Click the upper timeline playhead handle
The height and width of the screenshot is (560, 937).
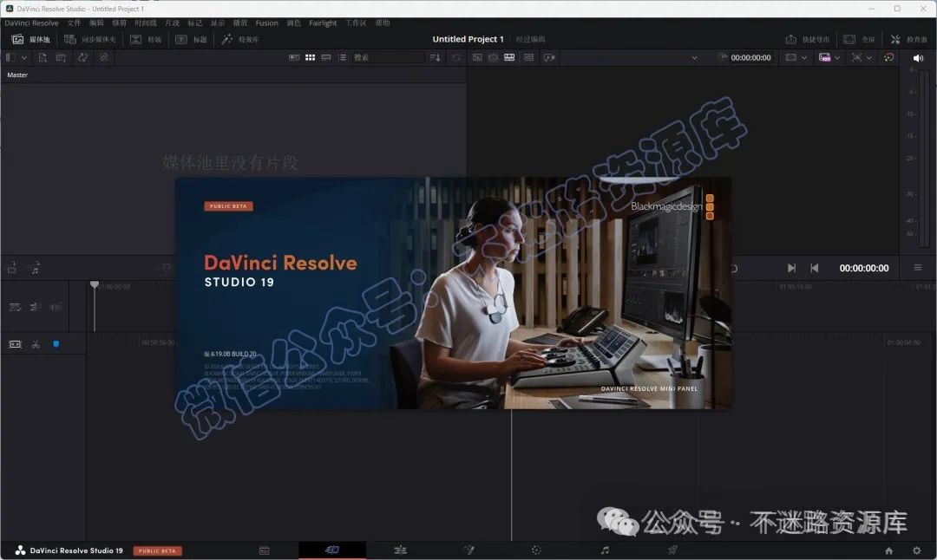pos(95,285)
